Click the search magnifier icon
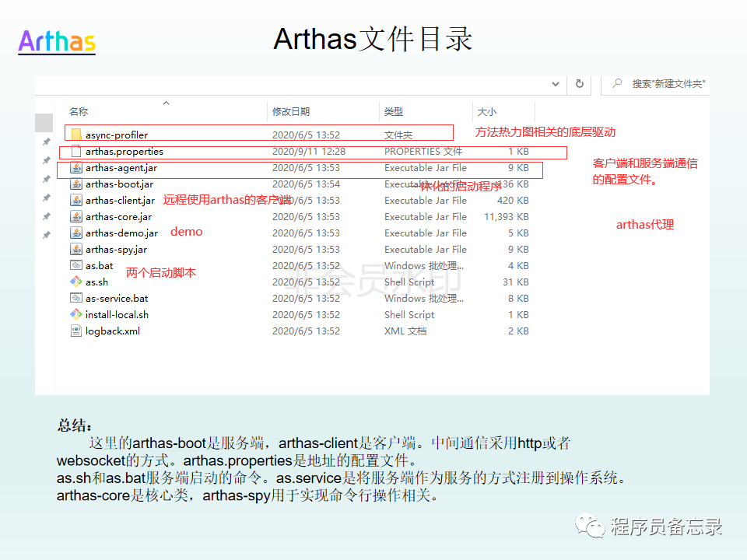The image size is (747, 560). coord(617,83)
